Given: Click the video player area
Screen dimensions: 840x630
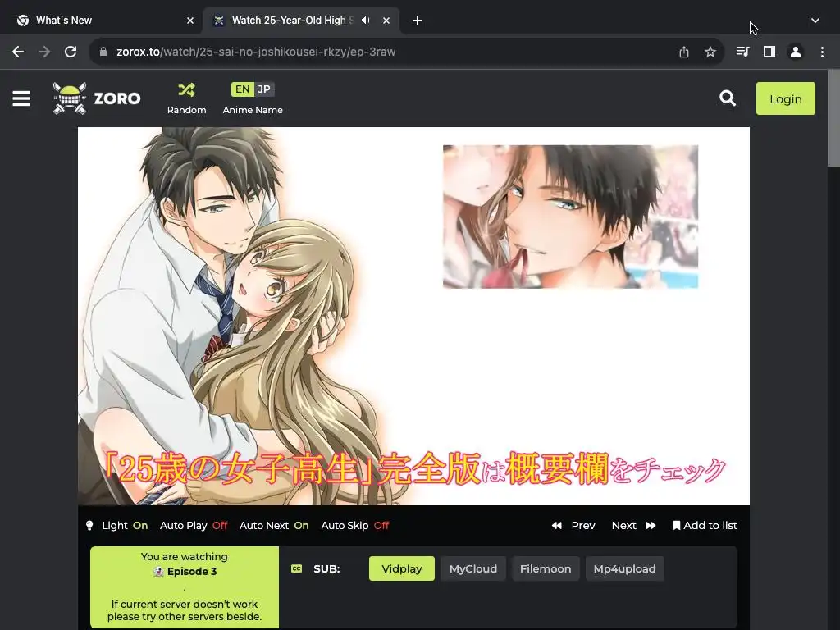Looking at the screenshot, I should click(413, 316).
